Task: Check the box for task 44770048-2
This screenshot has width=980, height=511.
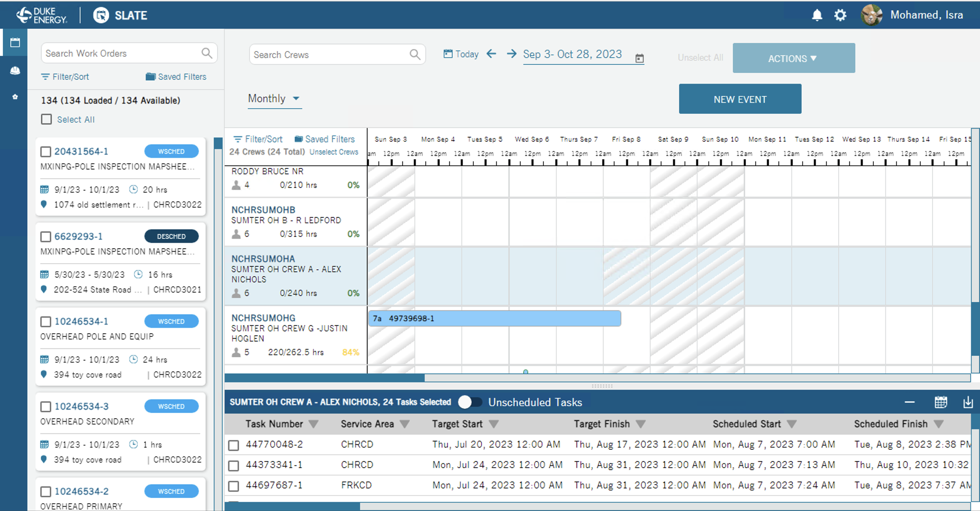Action: coord(234,445)
